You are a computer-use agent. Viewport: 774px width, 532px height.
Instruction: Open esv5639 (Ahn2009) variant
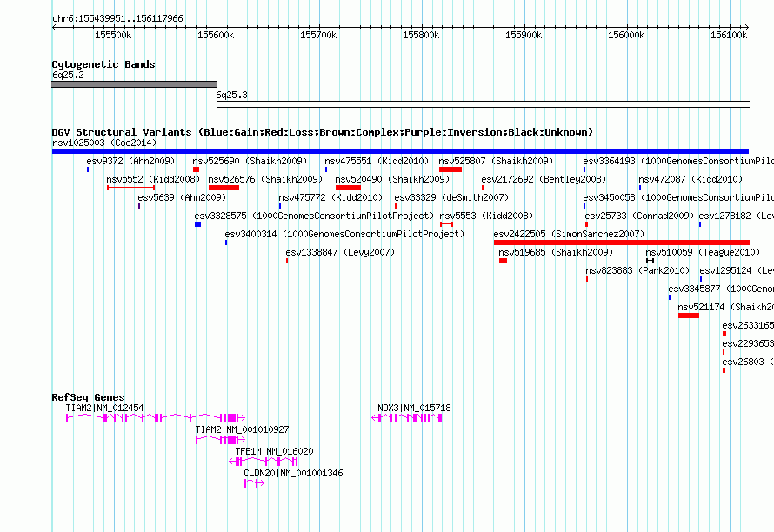pyautogui.click(x=182, y=197)
